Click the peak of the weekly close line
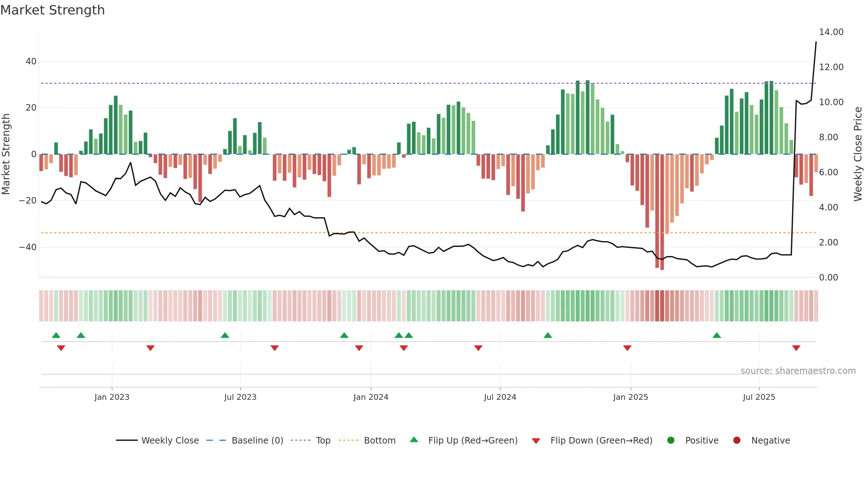 pyautogui.click(x=816, y=42)
